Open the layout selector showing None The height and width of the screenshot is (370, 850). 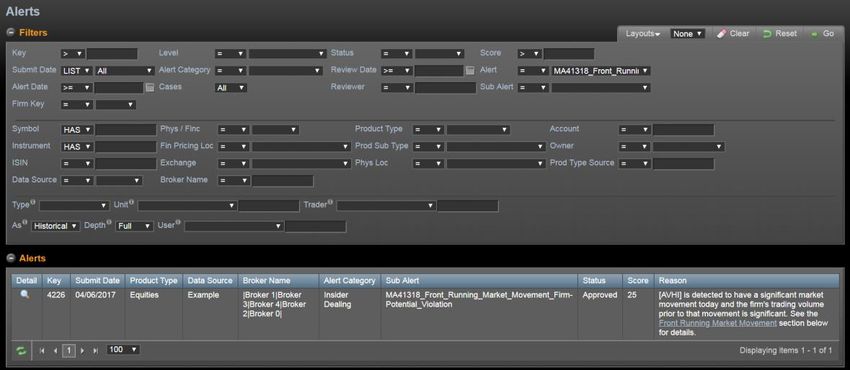click(x=687, y=34)
